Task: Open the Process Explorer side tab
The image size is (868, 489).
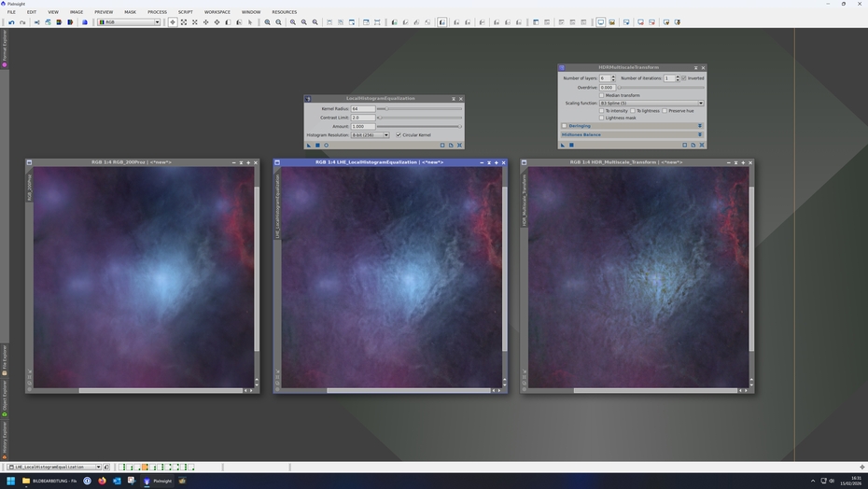Action: pos(4,45)
